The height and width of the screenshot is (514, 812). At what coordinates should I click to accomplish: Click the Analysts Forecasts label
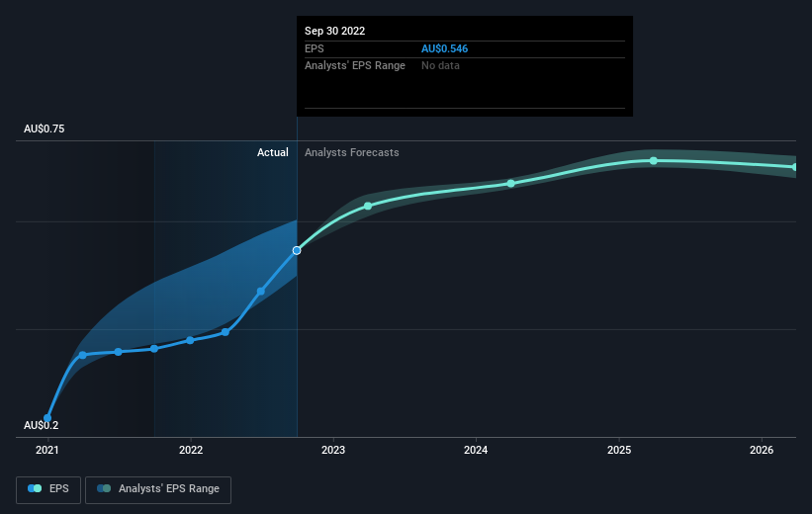(x=352, y=152)
